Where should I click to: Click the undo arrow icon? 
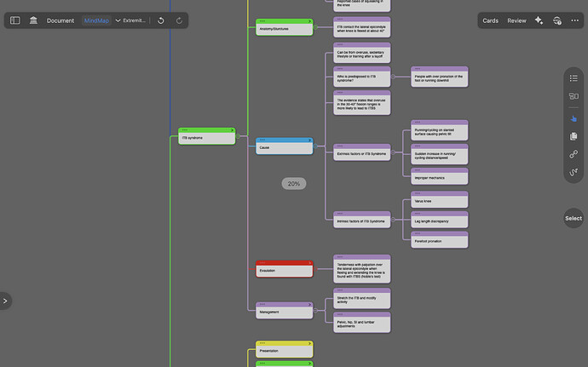point(161,20)
